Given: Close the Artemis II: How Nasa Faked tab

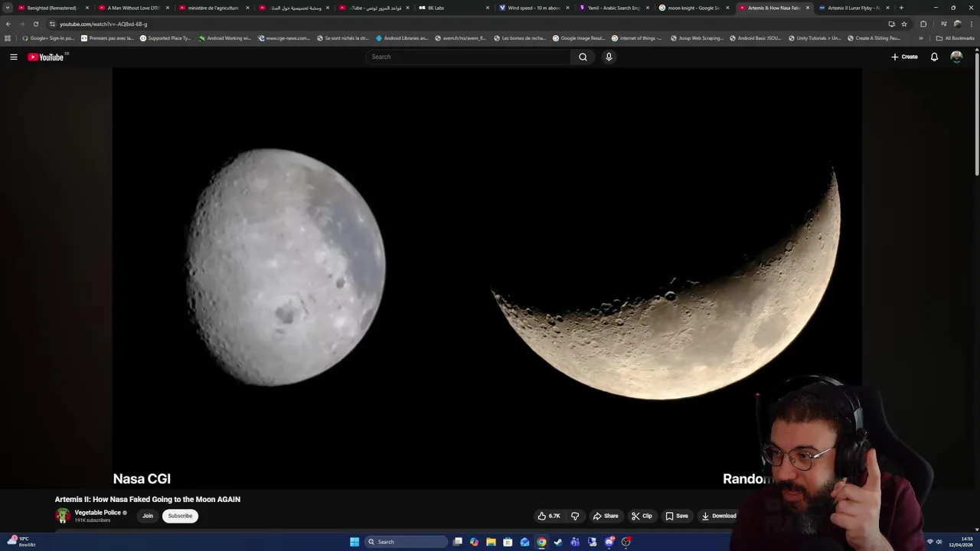Looking at the screenshot, I should [x=808, y=8].
